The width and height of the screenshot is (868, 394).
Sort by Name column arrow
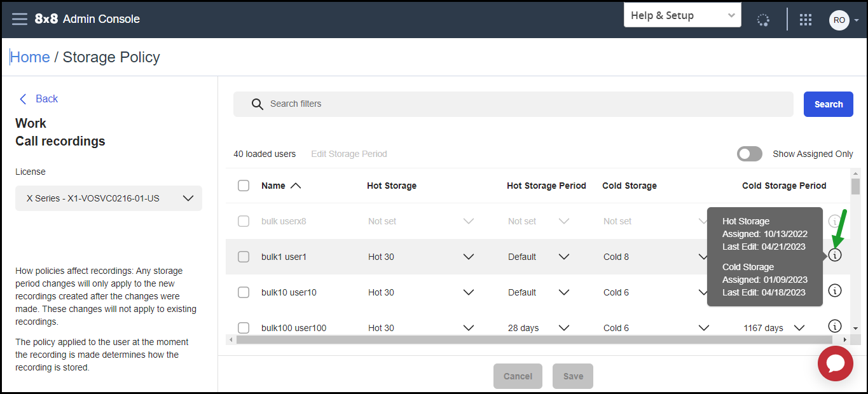(x=296, y=186)
